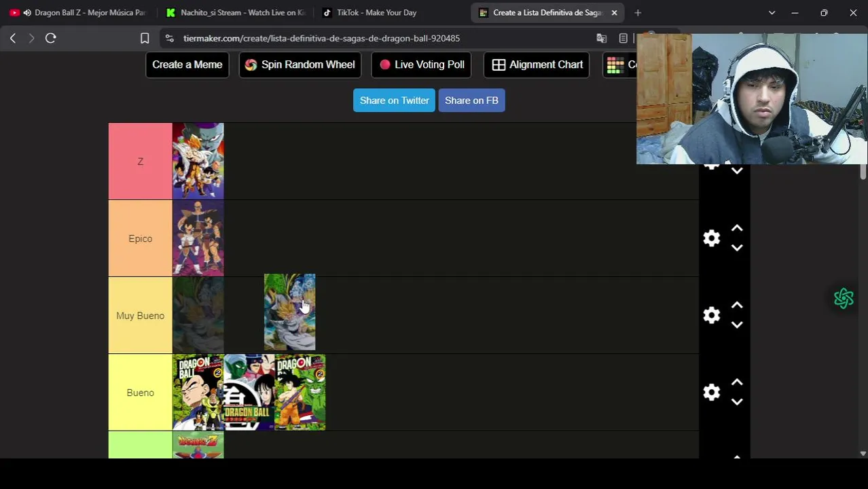This screenshot has width=868, height=489.
Task: Select the Frieza saga image in Z tier
Action: [198, 161]
